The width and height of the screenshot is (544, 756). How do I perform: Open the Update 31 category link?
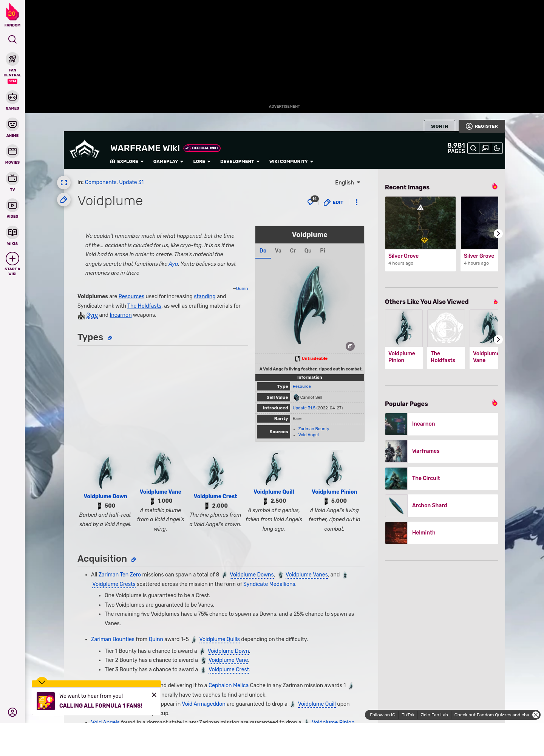pyautogui.click(x=131, y=182)
